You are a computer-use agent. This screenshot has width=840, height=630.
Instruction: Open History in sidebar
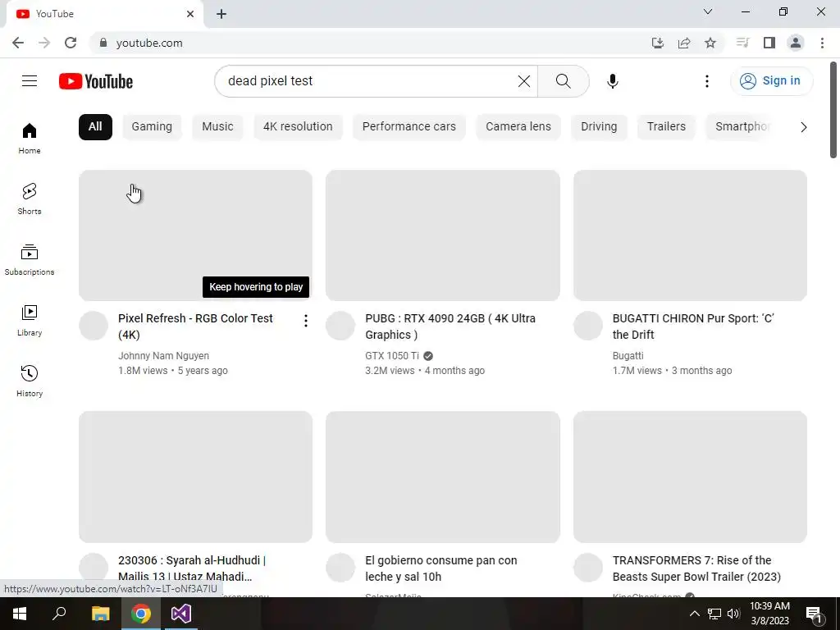click(x=30, y=381)
